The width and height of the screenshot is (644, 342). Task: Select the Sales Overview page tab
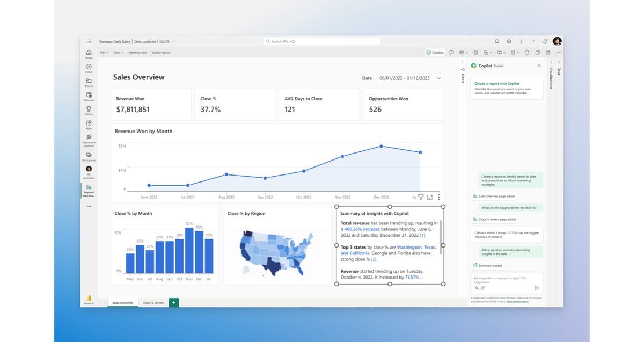click(x=122, y=303)
